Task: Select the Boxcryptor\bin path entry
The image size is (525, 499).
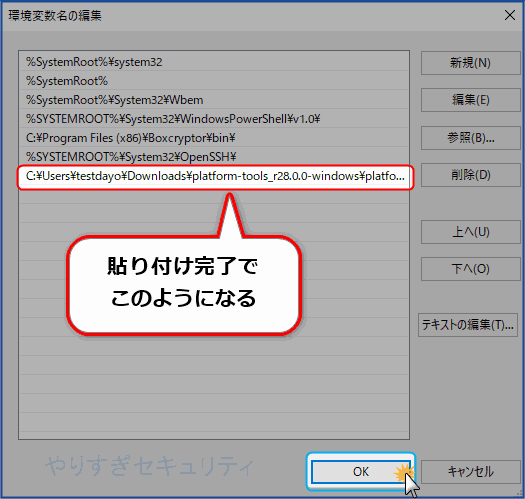Action: coord(214,138)
